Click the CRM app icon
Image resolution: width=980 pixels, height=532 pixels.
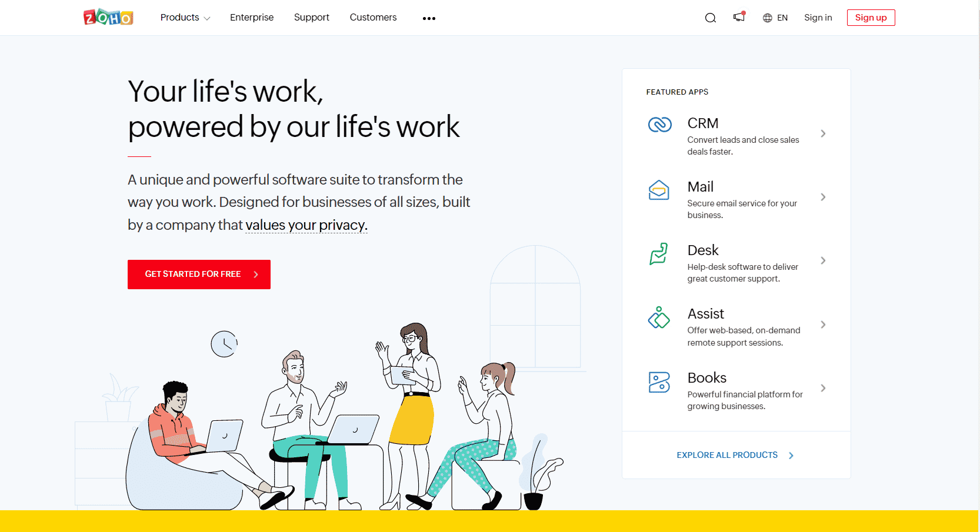tap(659, 125)
